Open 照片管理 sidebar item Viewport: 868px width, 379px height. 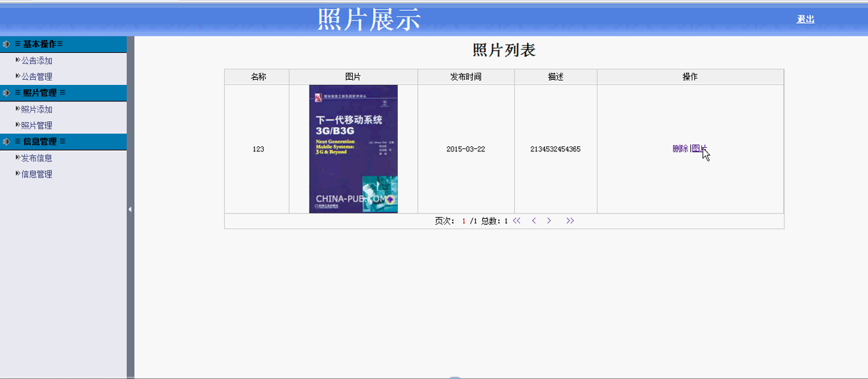36,125
